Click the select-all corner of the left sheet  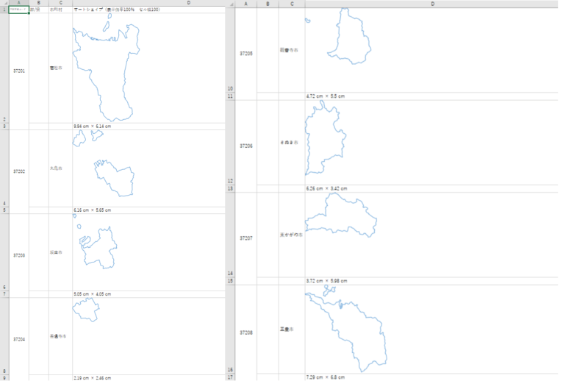(4, 3)
